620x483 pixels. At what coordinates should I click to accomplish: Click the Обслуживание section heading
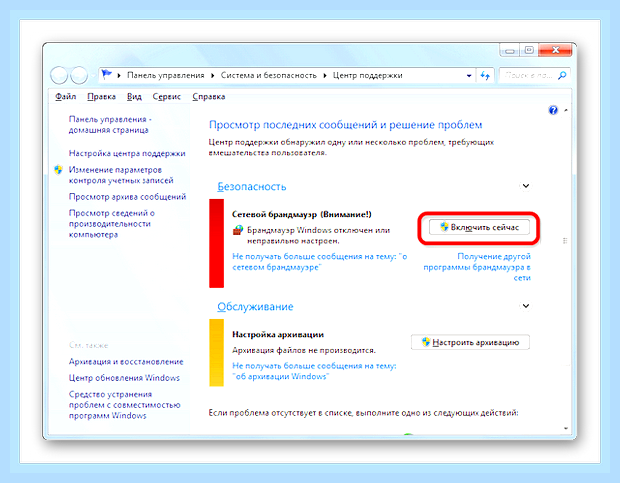click(255, 307)
